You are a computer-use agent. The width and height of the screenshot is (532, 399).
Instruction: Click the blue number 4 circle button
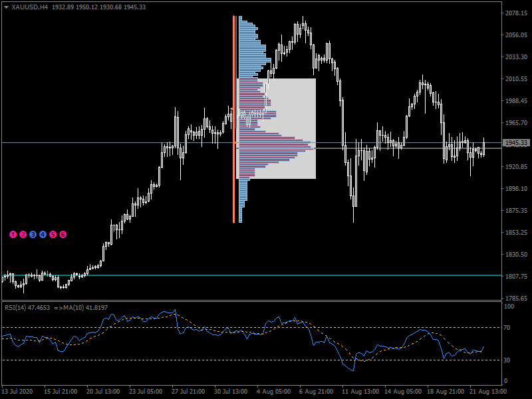coord(43,235)
